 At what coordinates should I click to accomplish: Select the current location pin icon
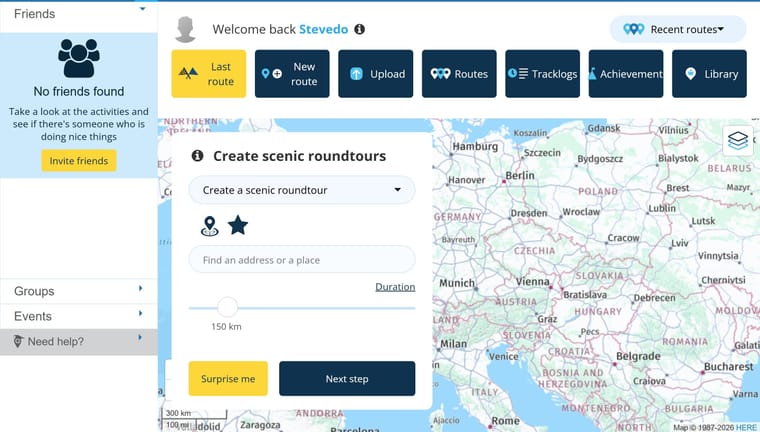coord(209,226)
